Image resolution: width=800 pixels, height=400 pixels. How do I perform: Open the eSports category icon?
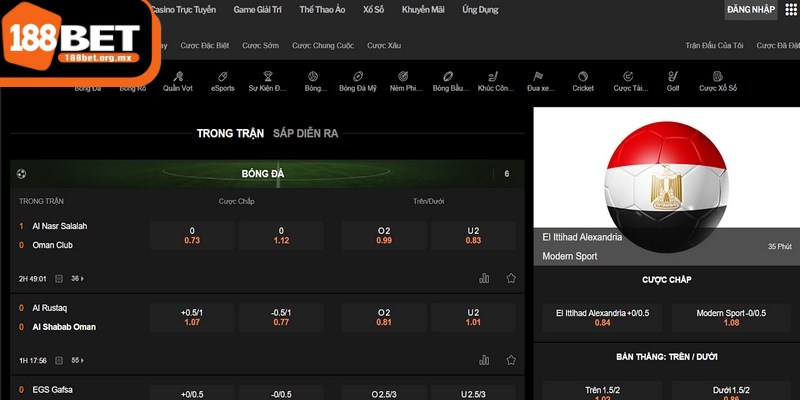coord(222,80)
